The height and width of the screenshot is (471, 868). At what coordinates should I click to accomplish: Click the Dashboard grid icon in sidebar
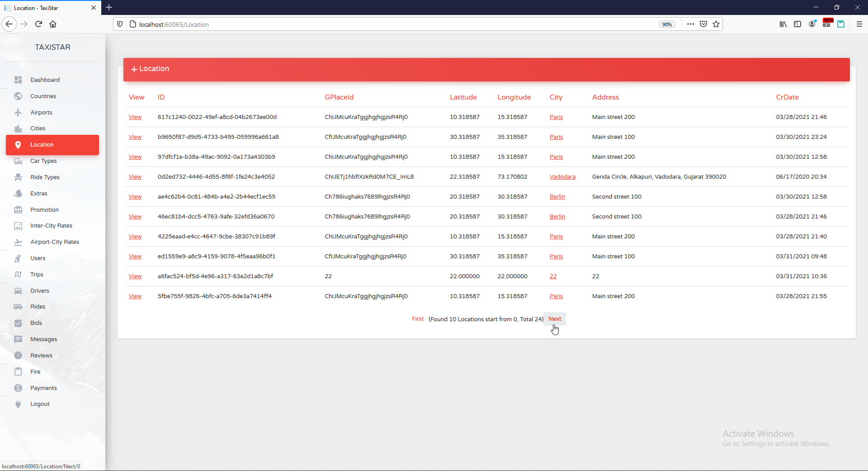[x=18, y=80]
